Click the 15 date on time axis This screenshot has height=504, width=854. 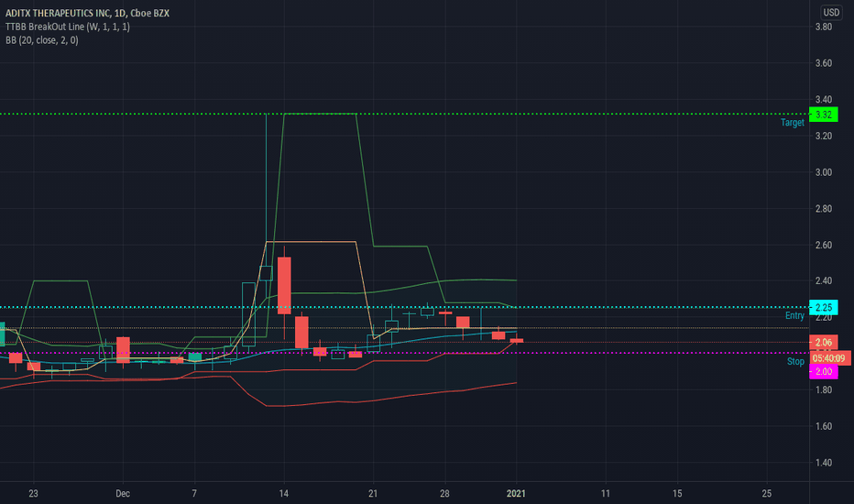pyautogui.click(x=677, y=494)
